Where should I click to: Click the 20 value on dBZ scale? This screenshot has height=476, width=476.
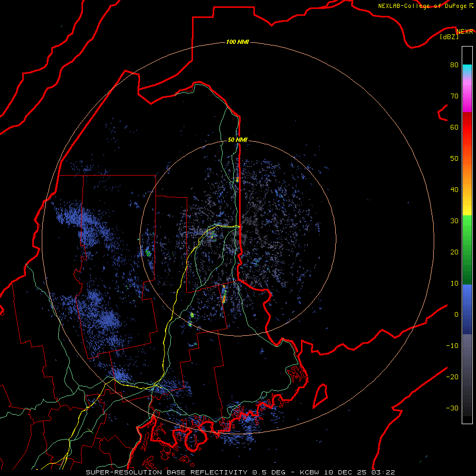pyautogui.click(x=454, y=252)
